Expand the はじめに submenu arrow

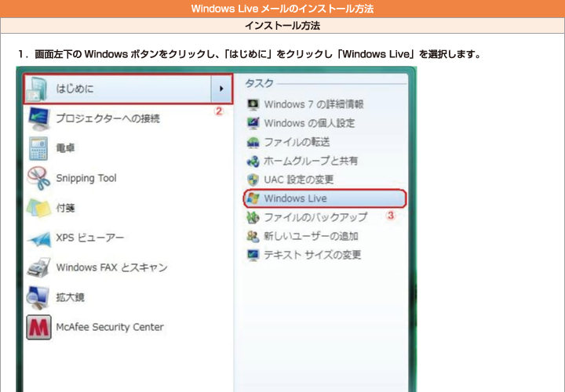tap(221, 89)
